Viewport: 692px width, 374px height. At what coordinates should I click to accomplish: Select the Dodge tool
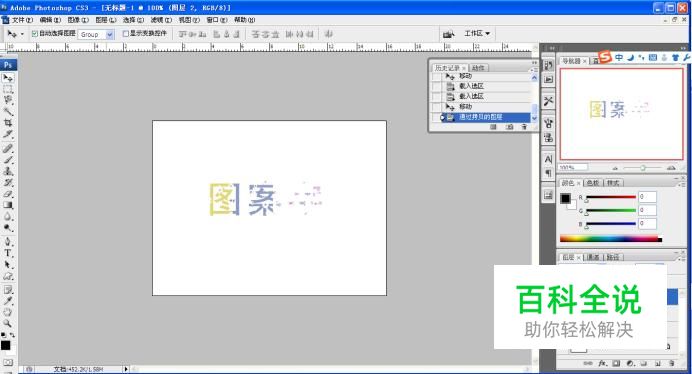(x=8, y=228)
